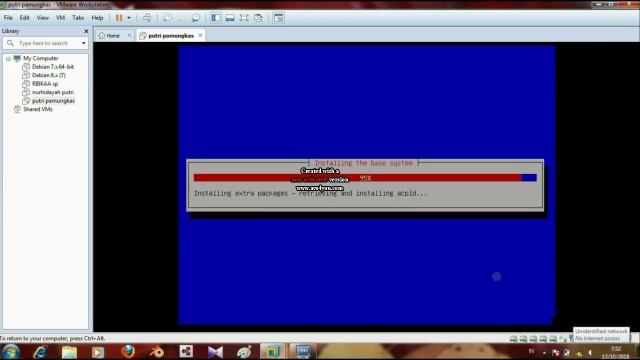
Task: Click inside the VM console display
Action: tap(366, 185)
